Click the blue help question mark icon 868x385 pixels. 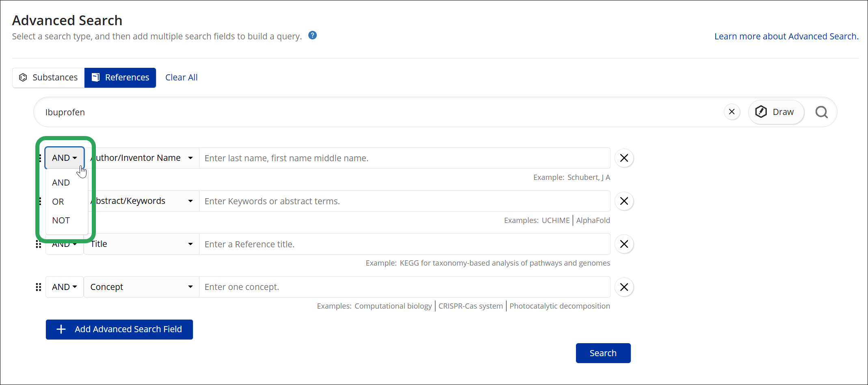312,35
